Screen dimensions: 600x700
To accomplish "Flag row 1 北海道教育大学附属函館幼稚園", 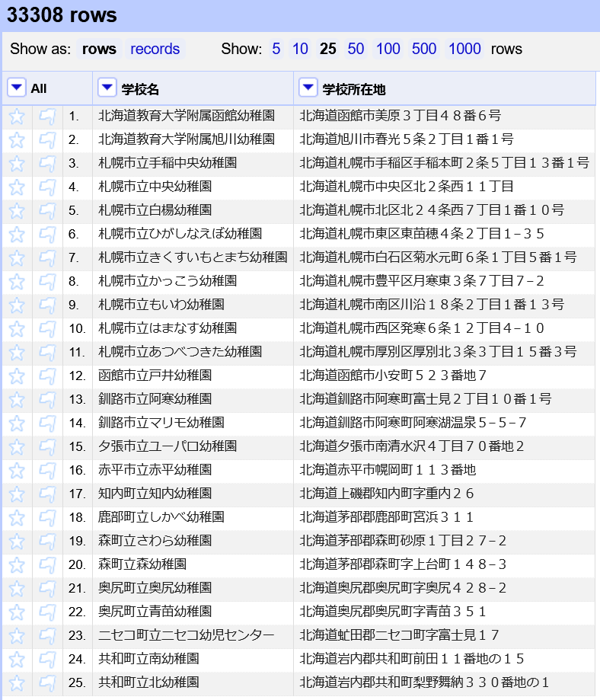I will pyautogui.click(x=47, y=117).
